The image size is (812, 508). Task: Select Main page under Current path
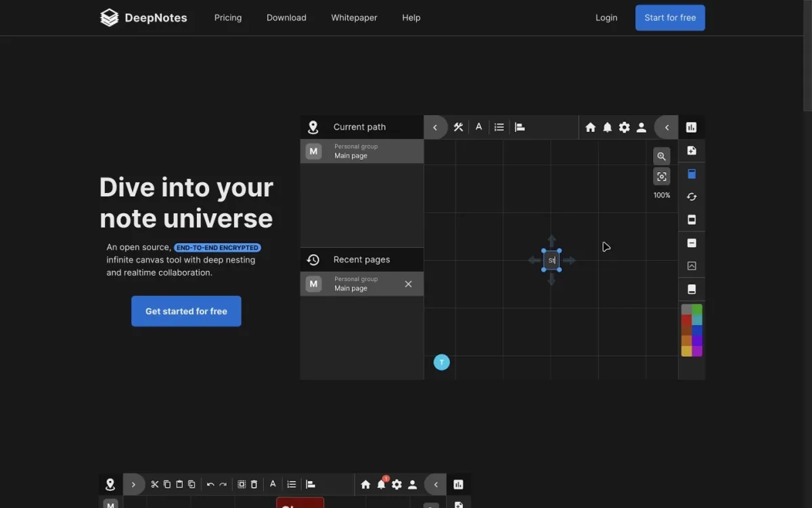(362, 151)
